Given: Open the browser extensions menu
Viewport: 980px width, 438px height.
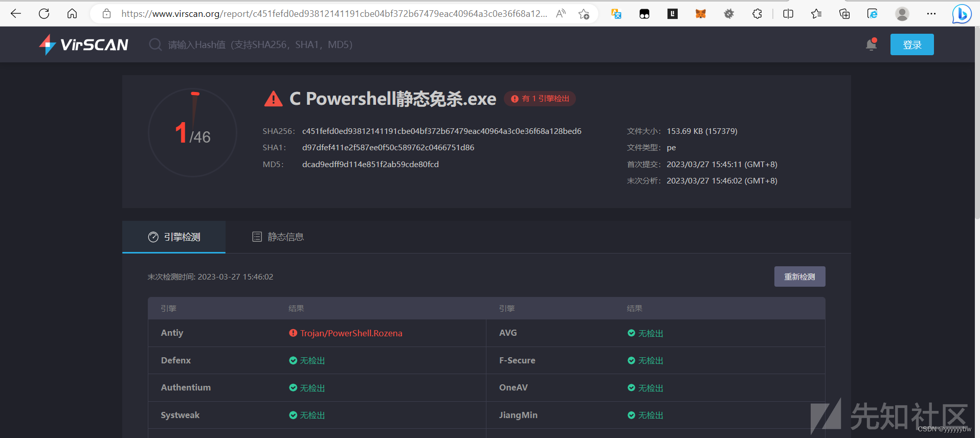Looking at the screenshot, I should [x=758, y=14].
